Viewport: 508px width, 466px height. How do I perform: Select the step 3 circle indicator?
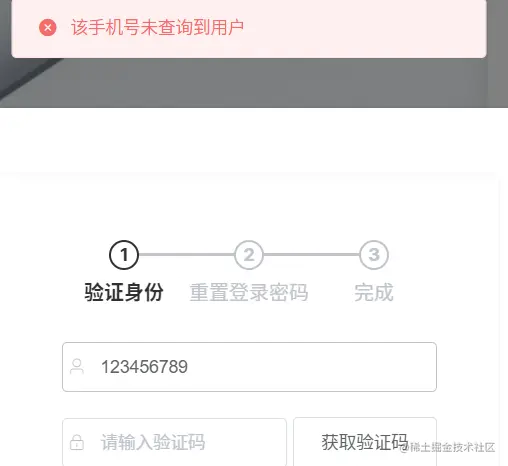coord(374,255)
